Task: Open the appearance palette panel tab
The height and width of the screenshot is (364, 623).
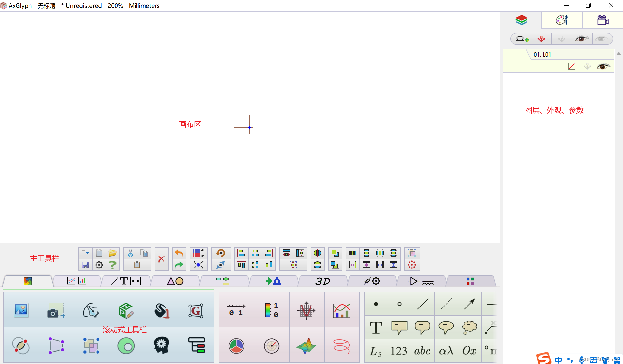Action: 561,20
